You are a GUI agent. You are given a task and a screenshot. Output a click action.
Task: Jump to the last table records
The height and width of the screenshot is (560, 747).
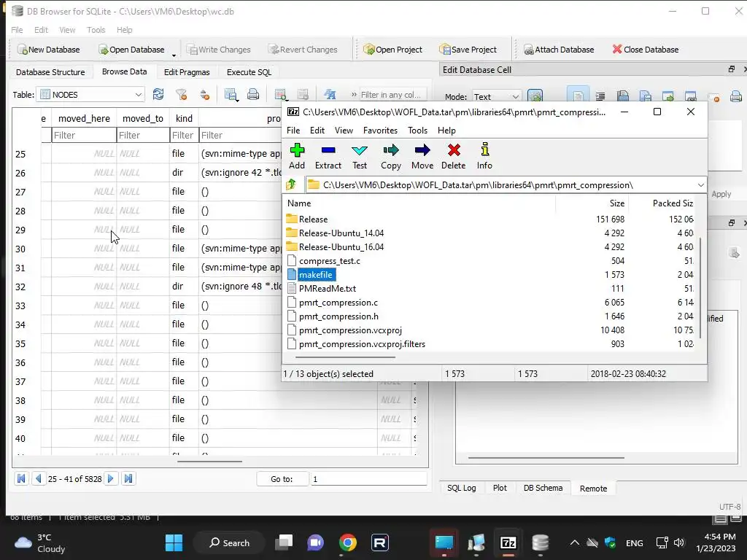pos(128,478)
